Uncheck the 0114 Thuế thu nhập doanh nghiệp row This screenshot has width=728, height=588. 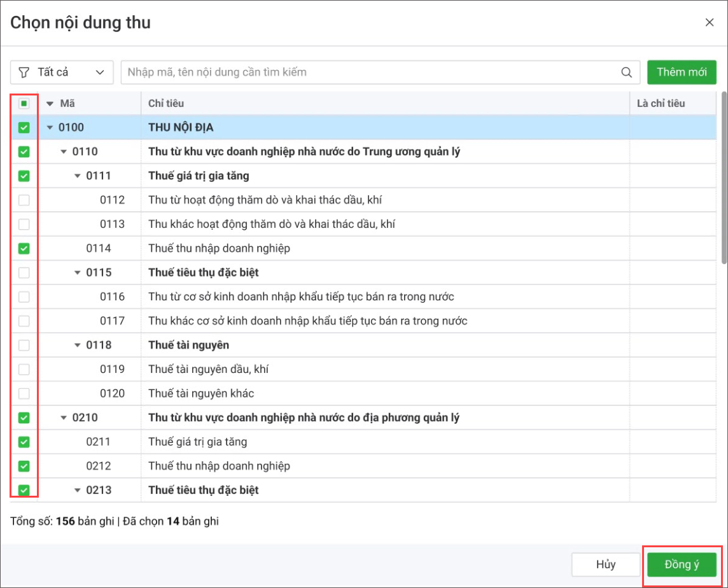[24, 248]
